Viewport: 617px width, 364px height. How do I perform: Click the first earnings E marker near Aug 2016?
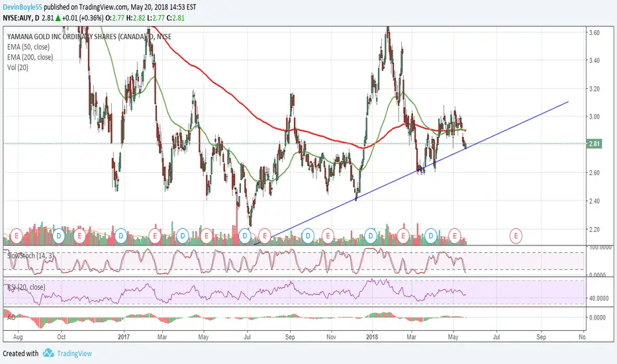pyautogui.click(x=16, y=236)
